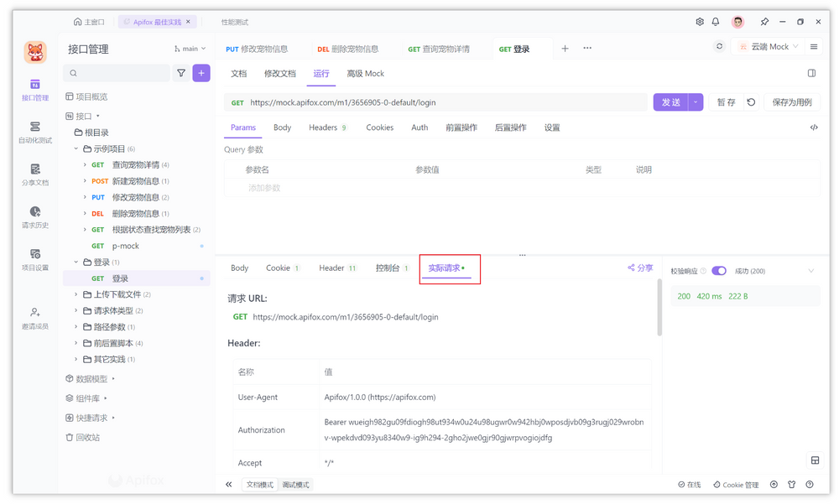The width and height of the screenshot is (839, 504).
Task: Open the 高级 Mock tab
Action: [364, 74]
